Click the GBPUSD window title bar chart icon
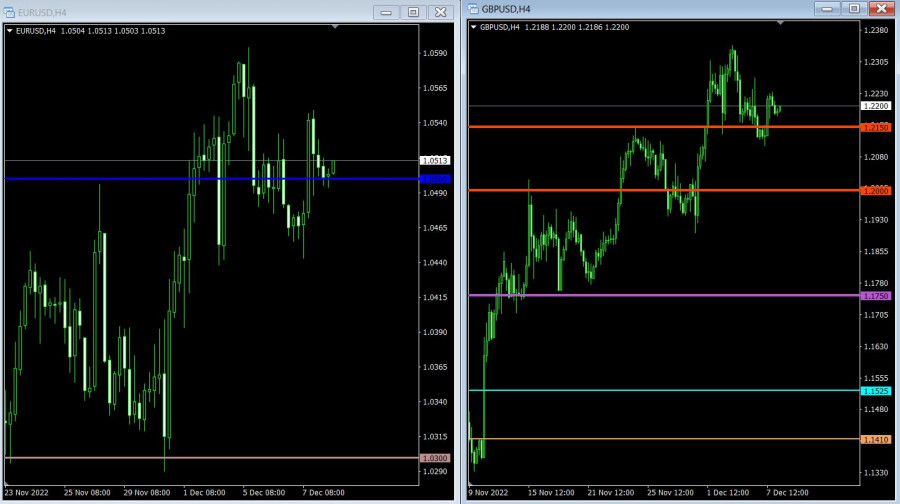 pos(474,9)
